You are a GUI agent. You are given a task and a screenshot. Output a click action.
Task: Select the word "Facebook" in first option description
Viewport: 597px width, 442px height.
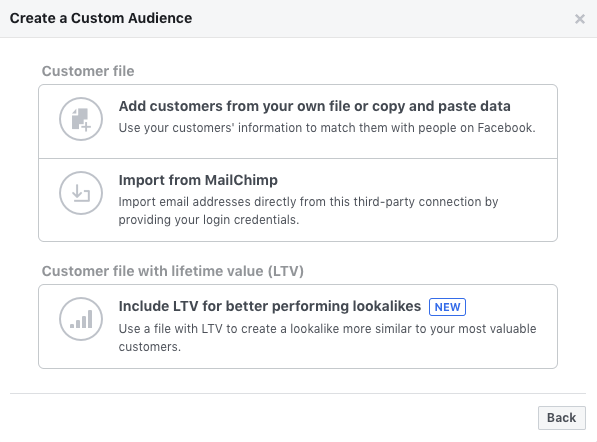click(506, 128)
